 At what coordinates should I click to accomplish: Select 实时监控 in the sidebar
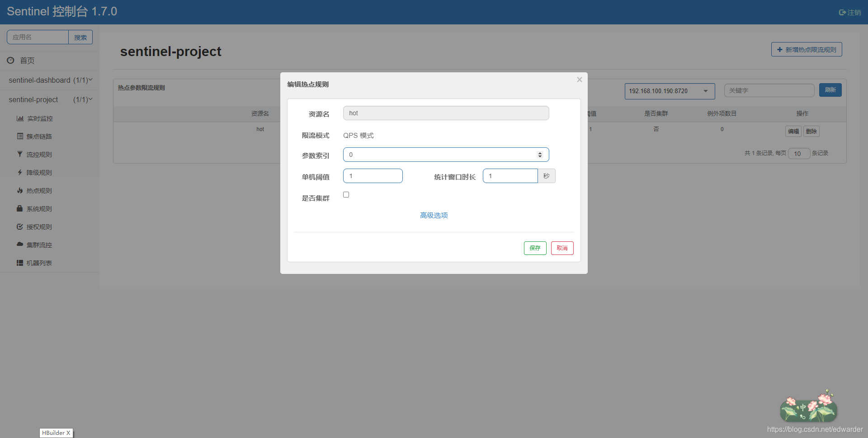(39, 118)
